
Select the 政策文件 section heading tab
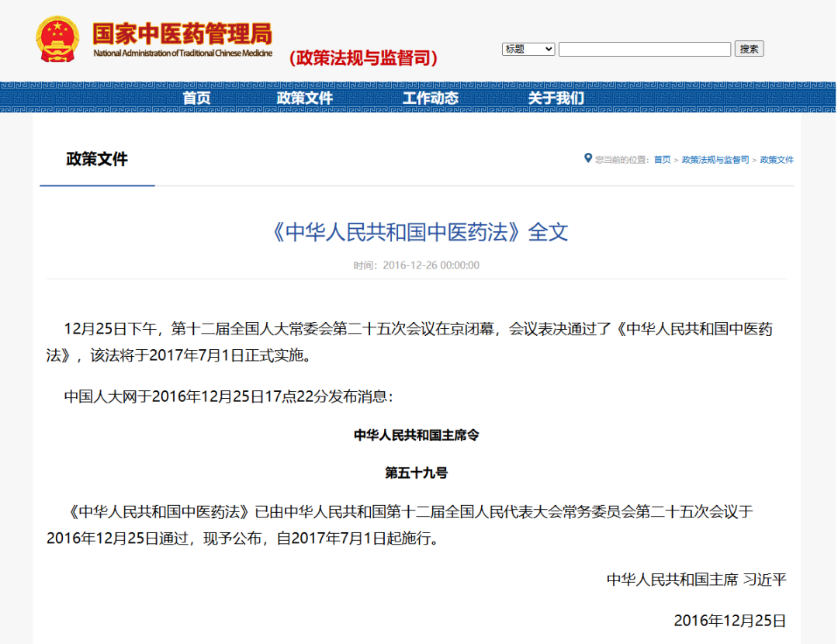(x=97, y=160)
